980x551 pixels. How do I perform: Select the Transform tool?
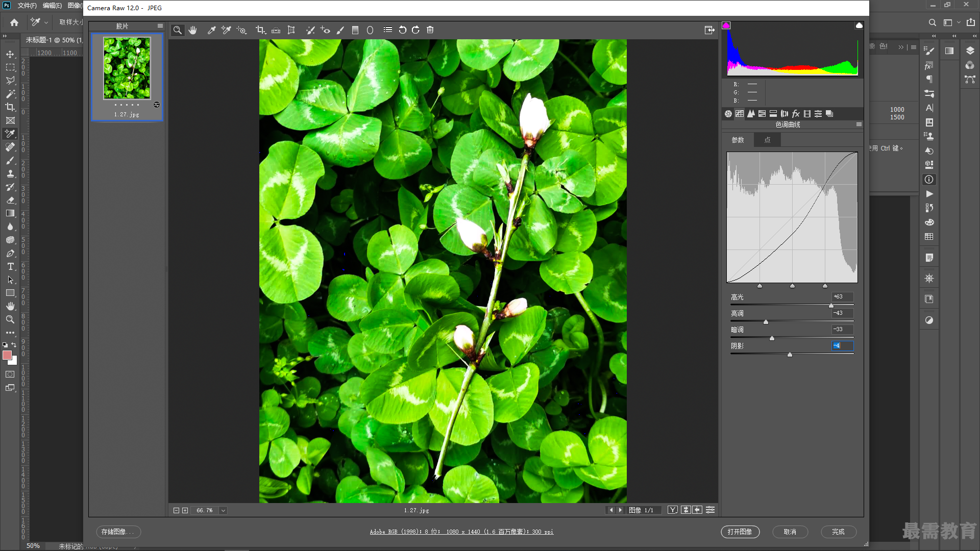291,30
